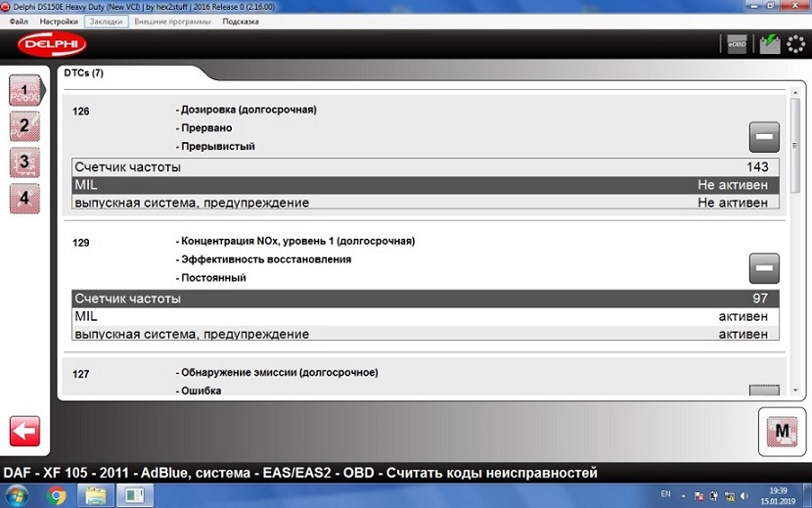Click the Delphi logo
The width and height of the screenshot is (812, 508).
[x=52, y=44]
